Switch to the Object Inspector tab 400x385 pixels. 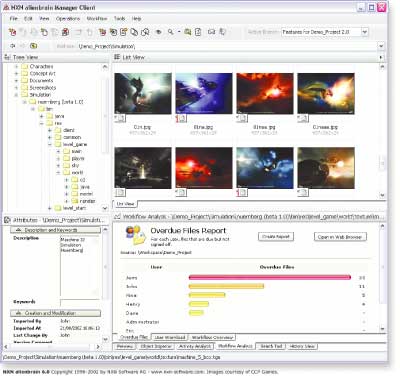coord(156,346)
